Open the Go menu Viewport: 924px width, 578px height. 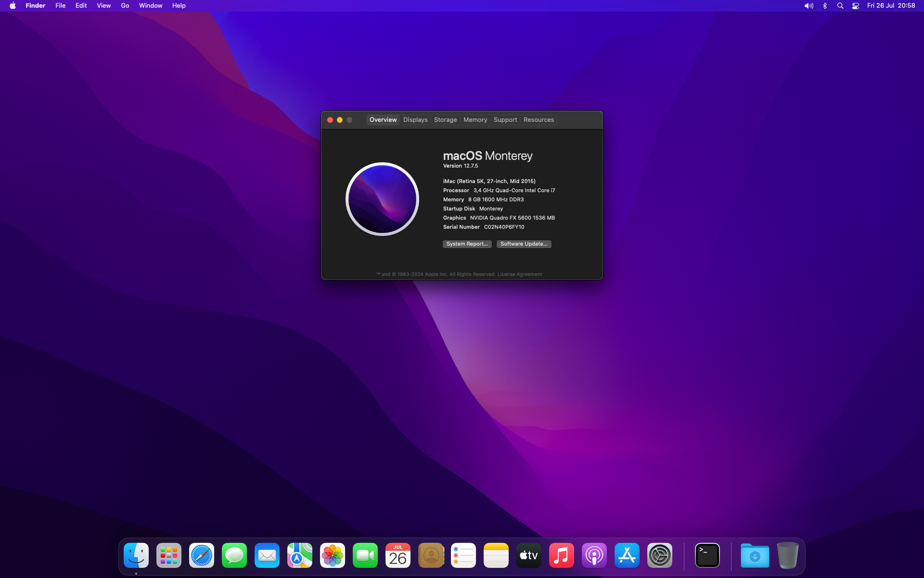tap(125, 6)
